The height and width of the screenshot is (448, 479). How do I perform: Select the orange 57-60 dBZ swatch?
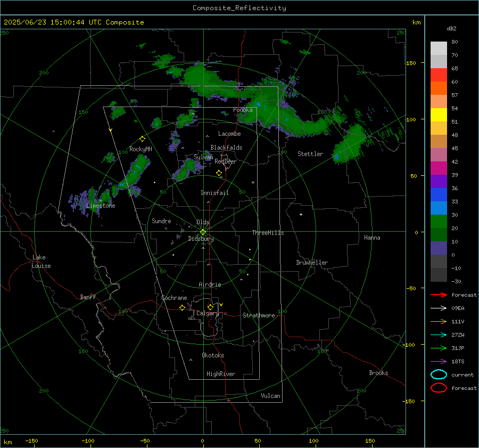(x=439, y=88)
